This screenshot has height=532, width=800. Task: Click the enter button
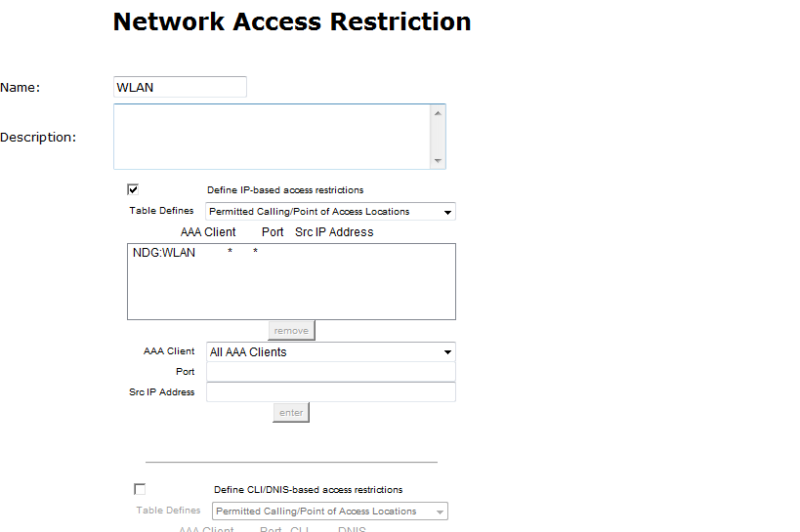click(x=291, y=413)
